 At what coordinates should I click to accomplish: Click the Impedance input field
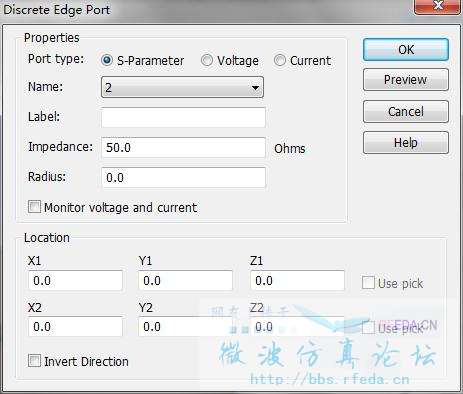tap(183, 147)
